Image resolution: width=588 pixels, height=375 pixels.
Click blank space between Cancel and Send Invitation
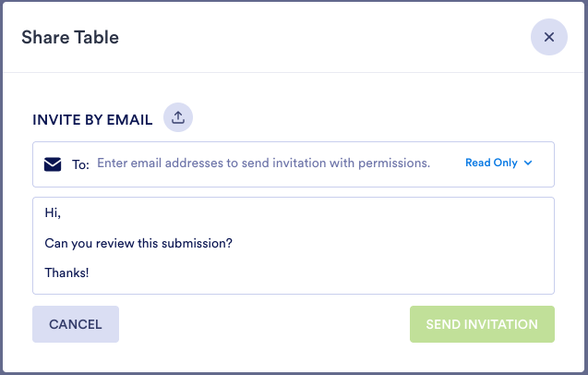(x=264, y=324)
